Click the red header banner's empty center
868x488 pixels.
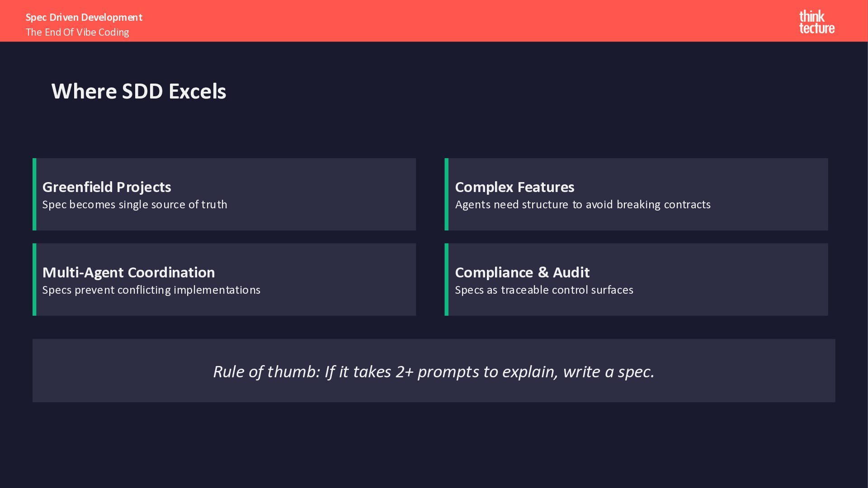pyautogui.click(x=434, y=21)
